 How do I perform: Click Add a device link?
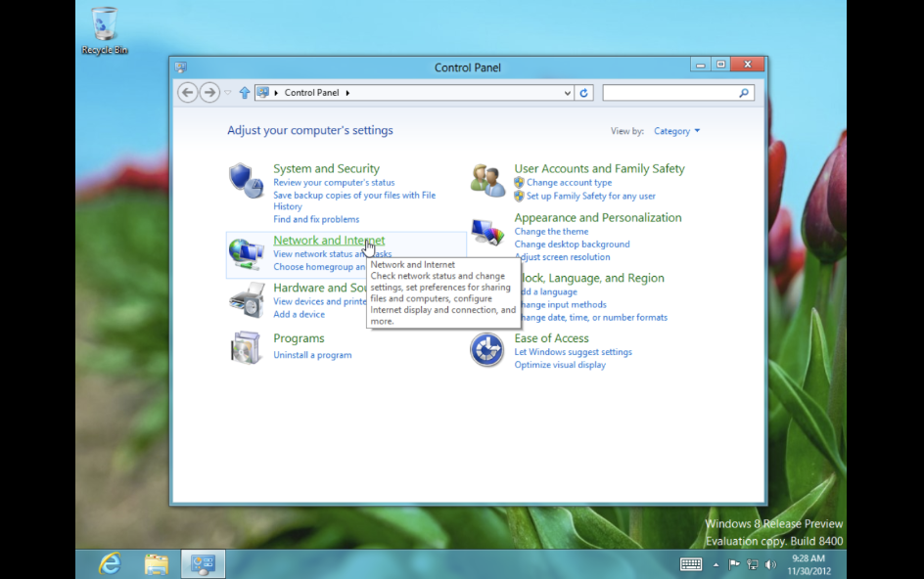[299, 315]
